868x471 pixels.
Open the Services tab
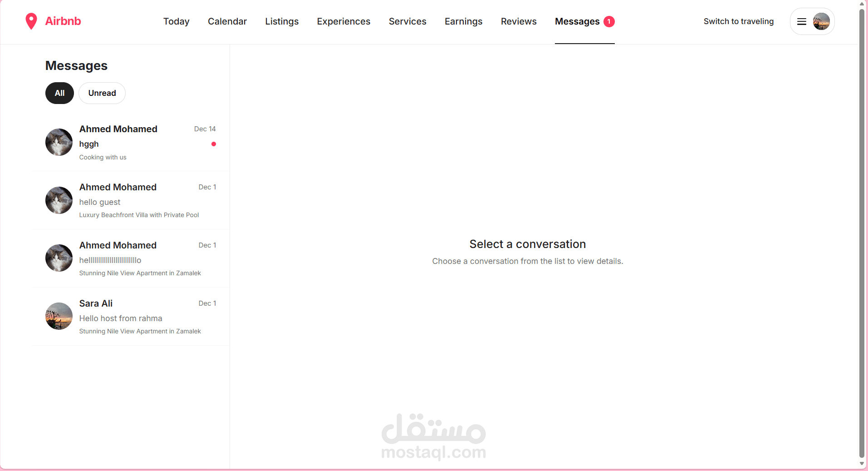(x=407, y=21)
